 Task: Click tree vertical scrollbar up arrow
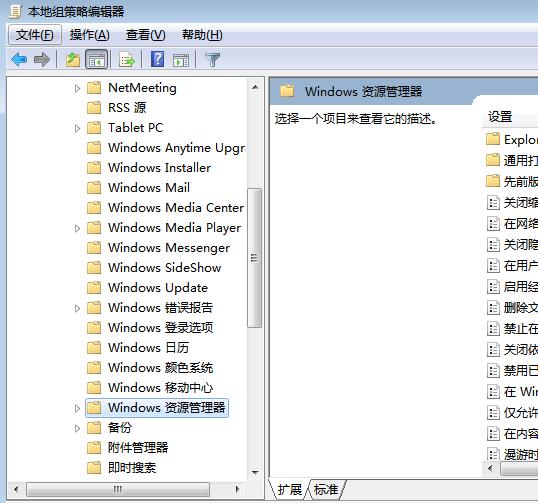pos(255,87)
